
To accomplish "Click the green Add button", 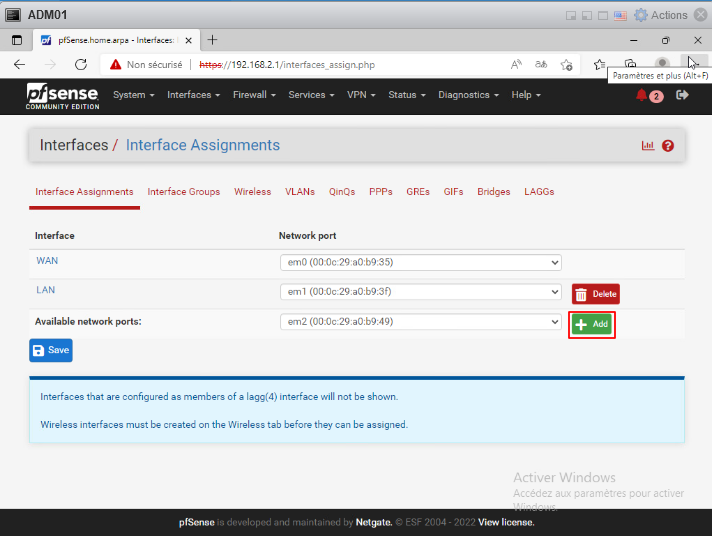I will [591, 325].
